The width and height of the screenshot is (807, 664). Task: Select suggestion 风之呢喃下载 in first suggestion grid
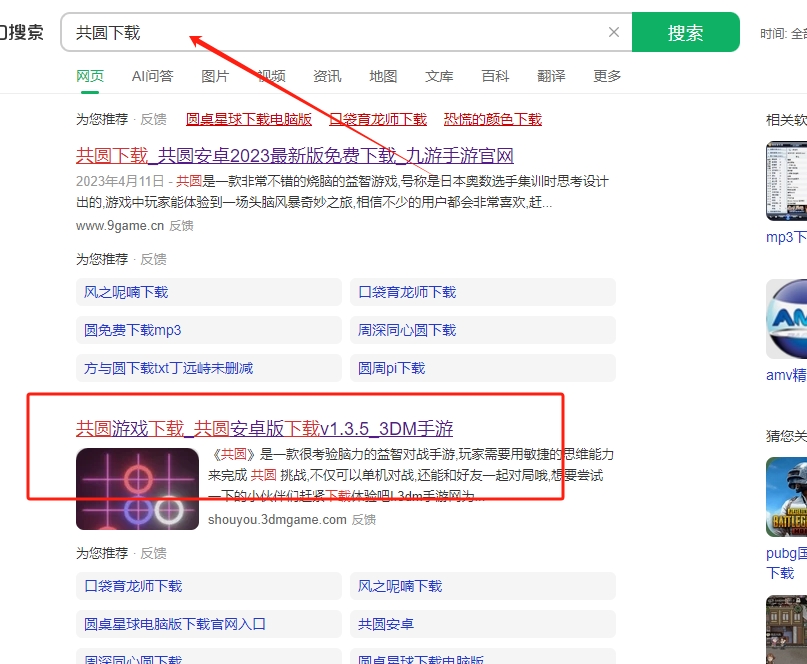tap(209, 292)
